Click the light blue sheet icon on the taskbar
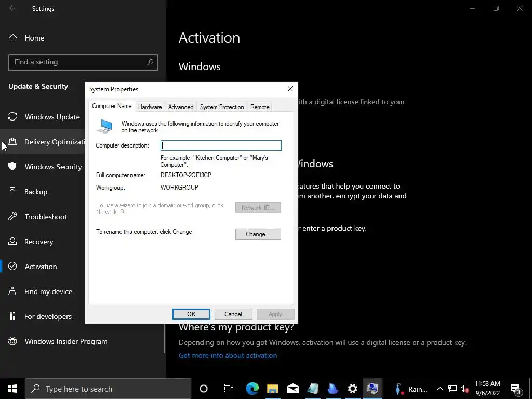This screenshot has width=532, height=399. 313,389
